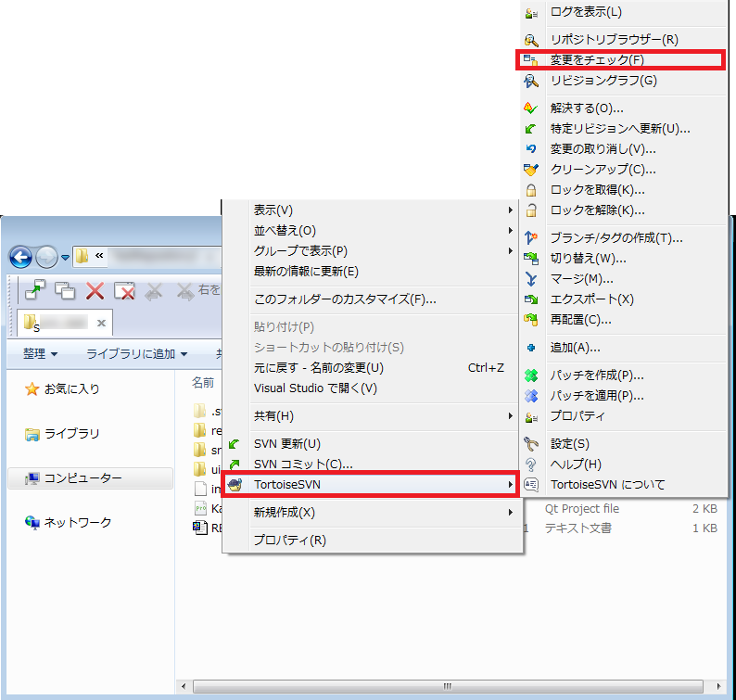This screenshot has height=700, width=736.
Task: Click the Explorer back arrow button
Action: [x=20, y=257]
